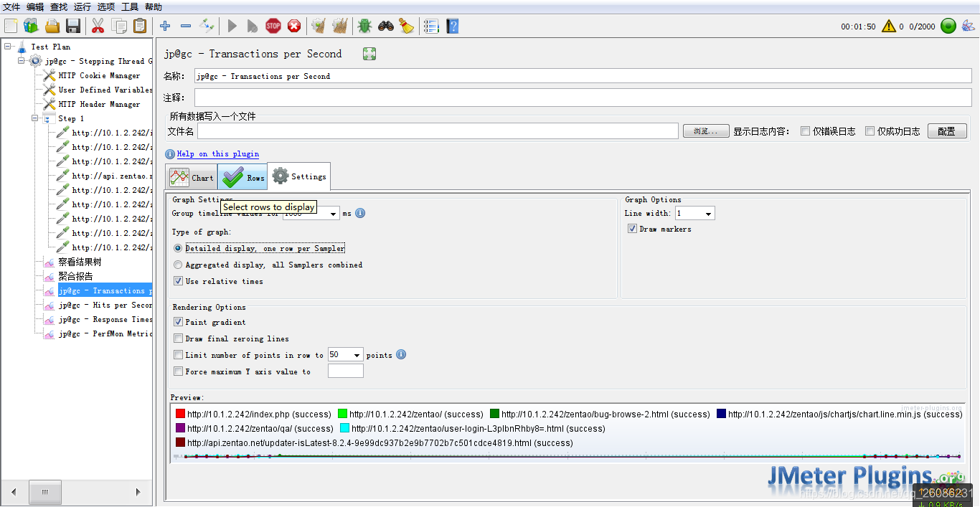Click the Paste clipboard icon
The image size is (980, 507).
140,26
